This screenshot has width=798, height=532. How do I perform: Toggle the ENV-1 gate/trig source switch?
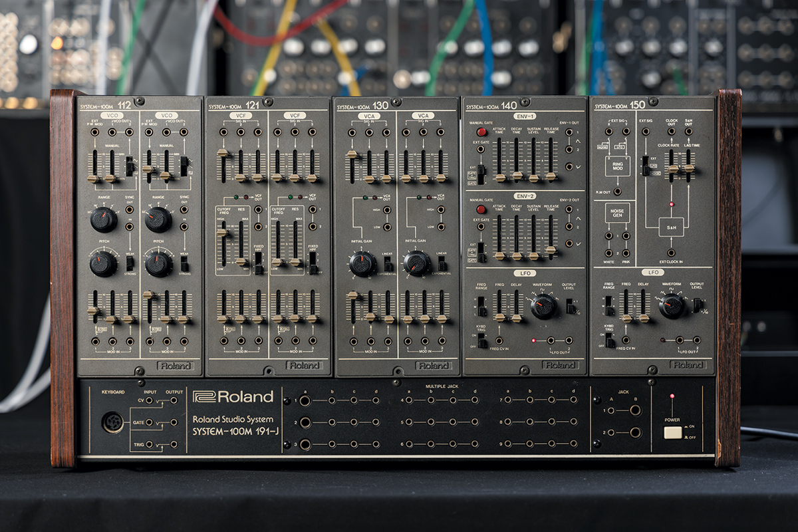(x=481, y=175)
